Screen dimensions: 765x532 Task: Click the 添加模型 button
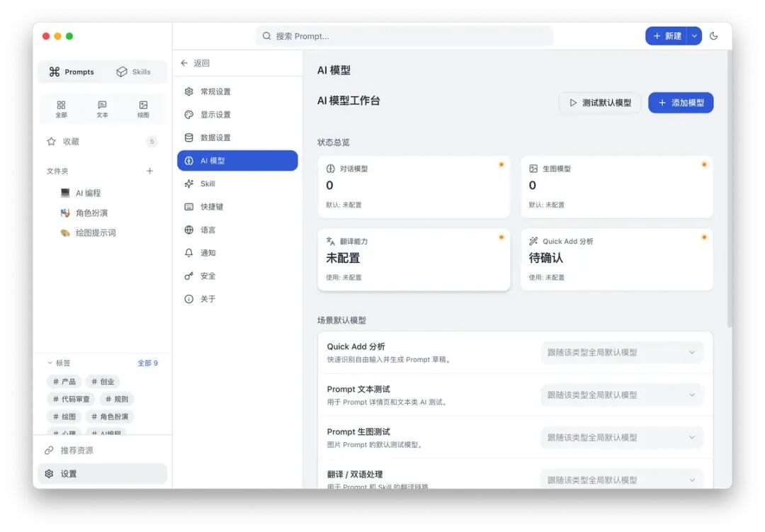[681, 103]
